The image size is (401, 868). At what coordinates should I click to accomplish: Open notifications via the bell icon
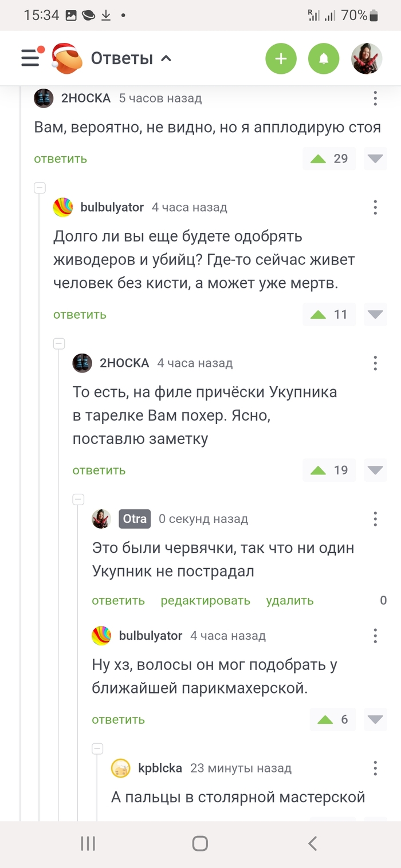(324, 58)
